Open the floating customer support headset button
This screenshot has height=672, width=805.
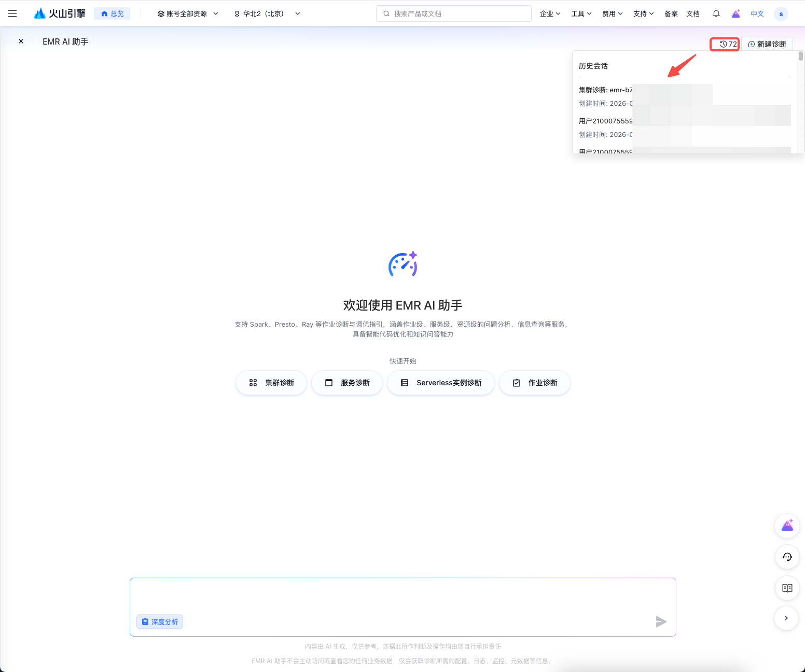(x=787, y=557)
